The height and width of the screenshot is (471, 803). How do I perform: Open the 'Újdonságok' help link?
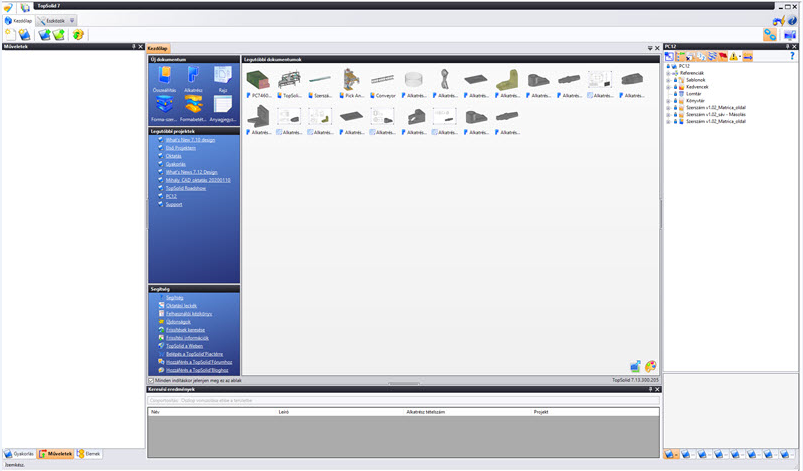[178, 322]
